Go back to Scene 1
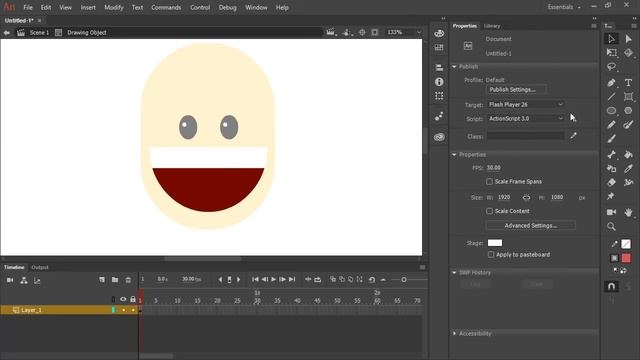Image resolution: width=640 pixels, height=360 pixels. (39, 32)
